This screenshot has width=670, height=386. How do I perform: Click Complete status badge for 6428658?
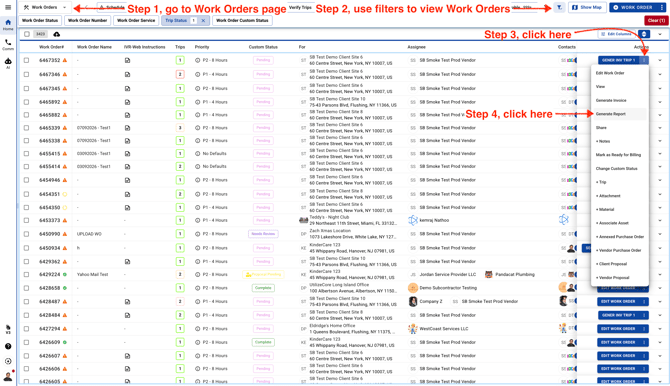(263, 288)
